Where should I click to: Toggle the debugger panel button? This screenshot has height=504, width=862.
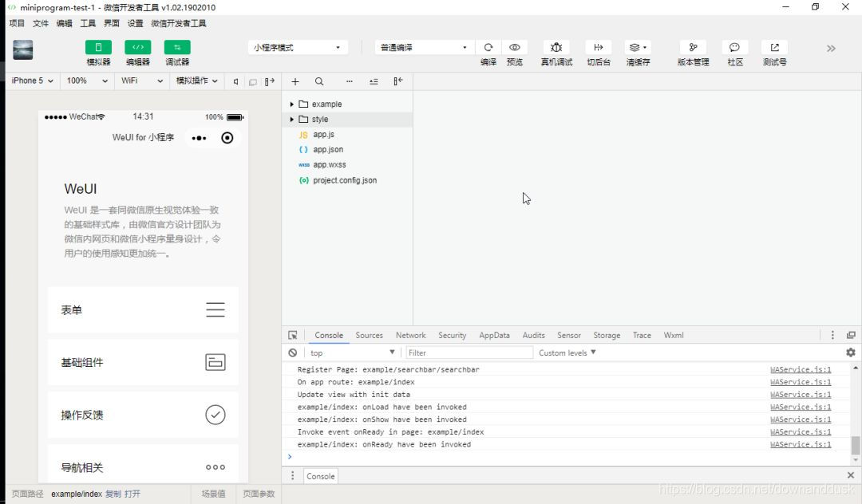[177, 47]
